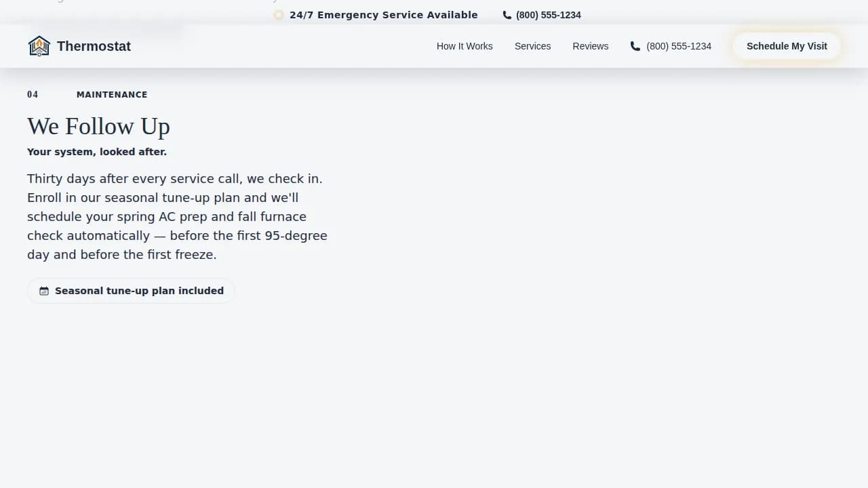
Task: Open the How It Works nav item
Action: [465, 46]
